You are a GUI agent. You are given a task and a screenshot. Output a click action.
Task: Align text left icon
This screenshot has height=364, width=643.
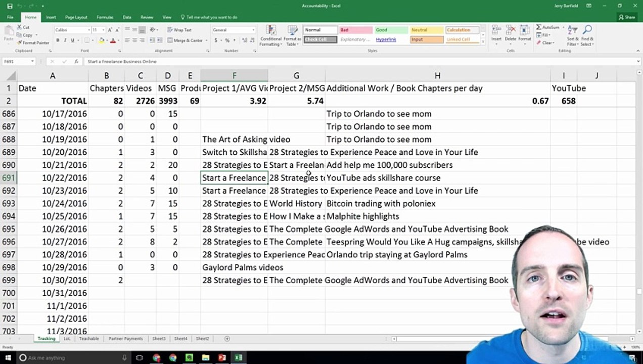click(127, 40)
